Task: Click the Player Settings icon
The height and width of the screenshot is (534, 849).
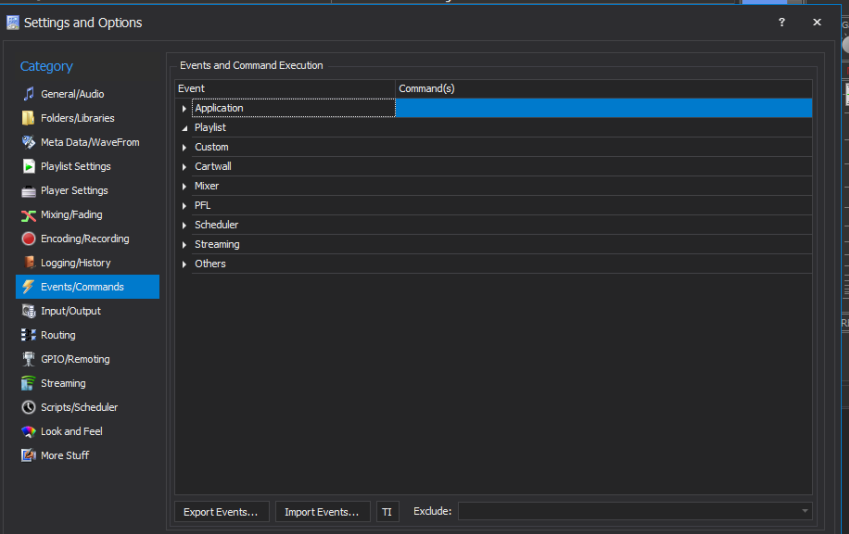Action: [28, 191]
